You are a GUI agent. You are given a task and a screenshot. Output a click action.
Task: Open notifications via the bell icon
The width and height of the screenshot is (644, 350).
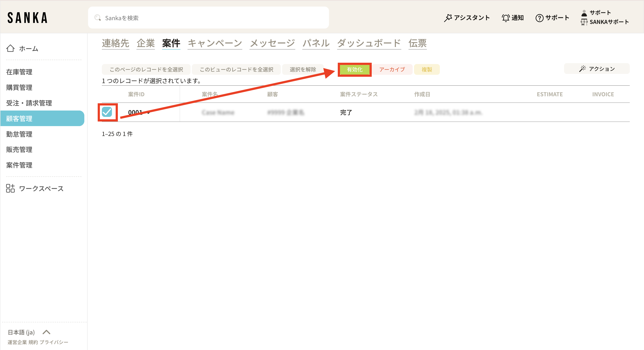[x=506, y=18]
